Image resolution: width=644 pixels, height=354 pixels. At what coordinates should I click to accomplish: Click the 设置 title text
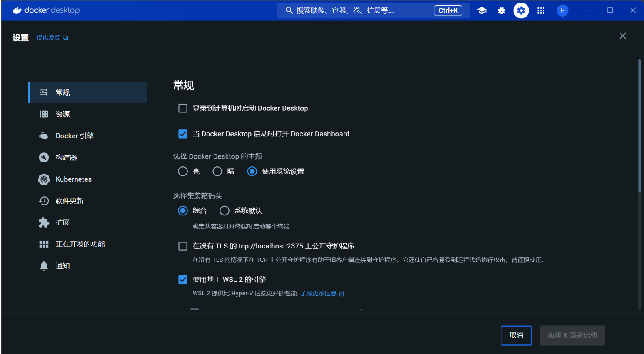point(20,38)
